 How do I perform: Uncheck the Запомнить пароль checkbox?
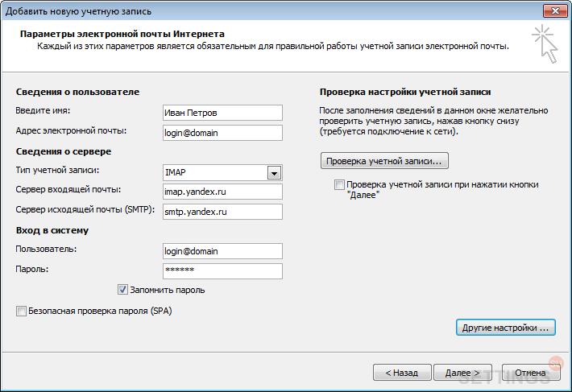pos(122,290)
